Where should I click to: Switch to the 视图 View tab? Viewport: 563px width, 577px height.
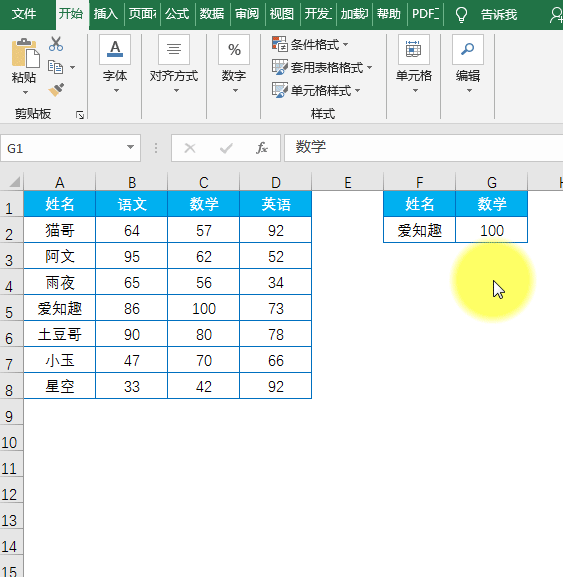tap(282, 14)
